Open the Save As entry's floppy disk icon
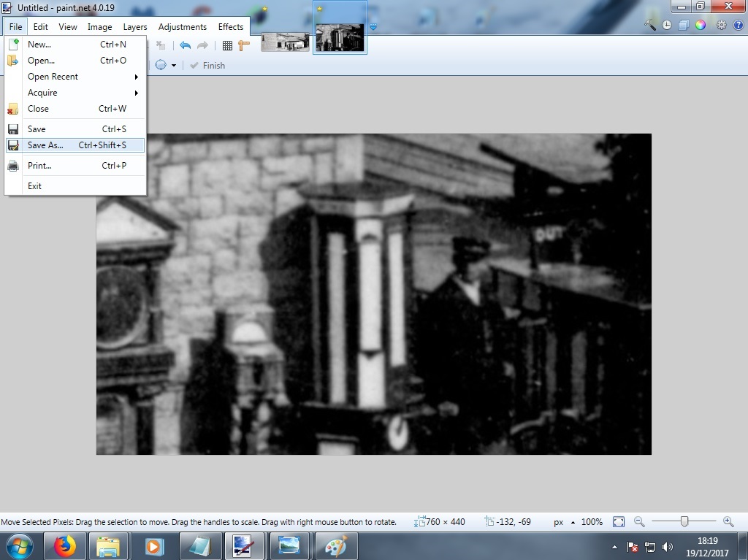The width and height of the screenshot is (748, 560). tap(15, 145)
